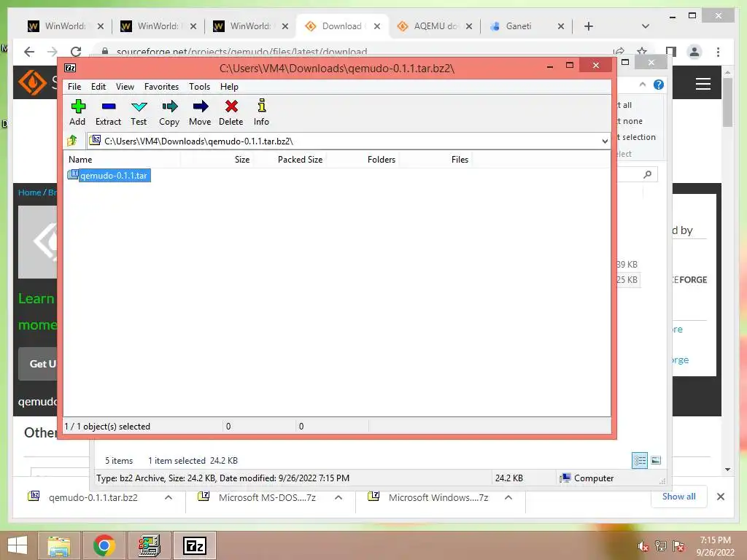Collapse the Explorer ribbon chevron
Screen dimensions: 747x560
pyautogui.click(x=642, y=85)
